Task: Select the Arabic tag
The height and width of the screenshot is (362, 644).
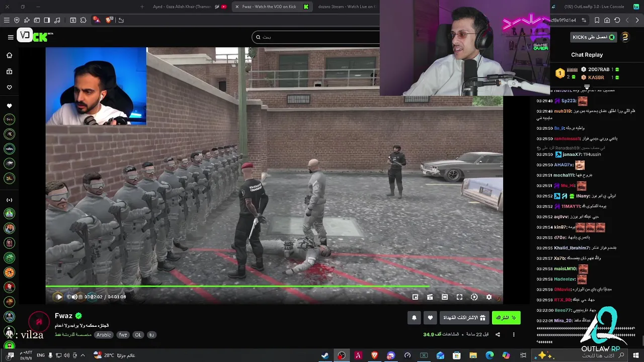Action: point(104,335)
